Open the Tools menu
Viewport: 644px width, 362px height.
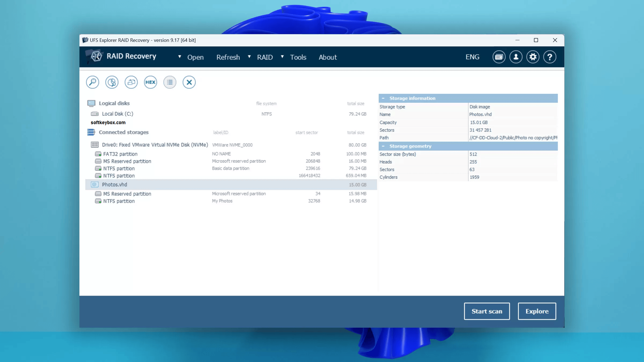coord(298,57)
